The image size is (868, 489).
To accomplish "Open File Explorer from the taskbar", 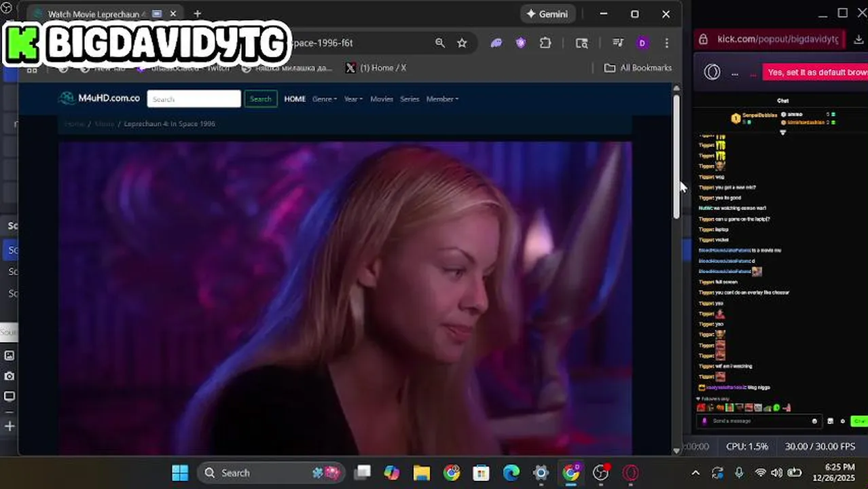I will (x=422, y=473).
